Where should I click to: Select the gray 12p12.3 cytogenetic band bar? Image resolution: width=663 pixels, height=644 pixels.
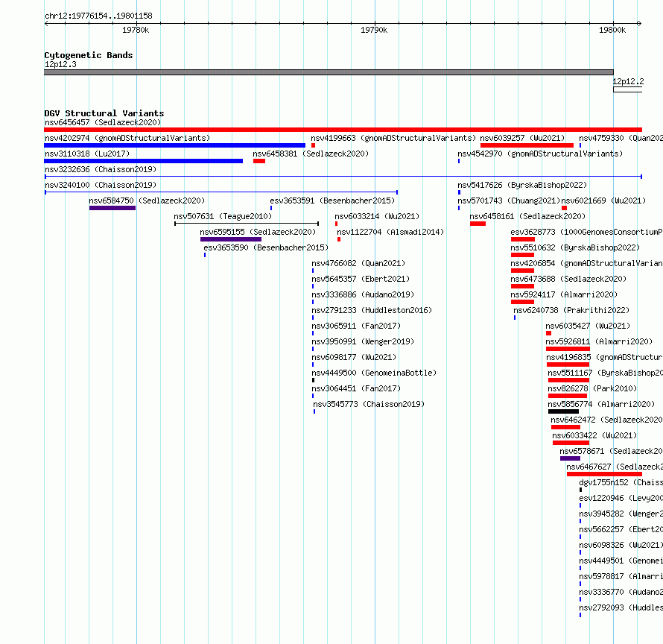329,72
